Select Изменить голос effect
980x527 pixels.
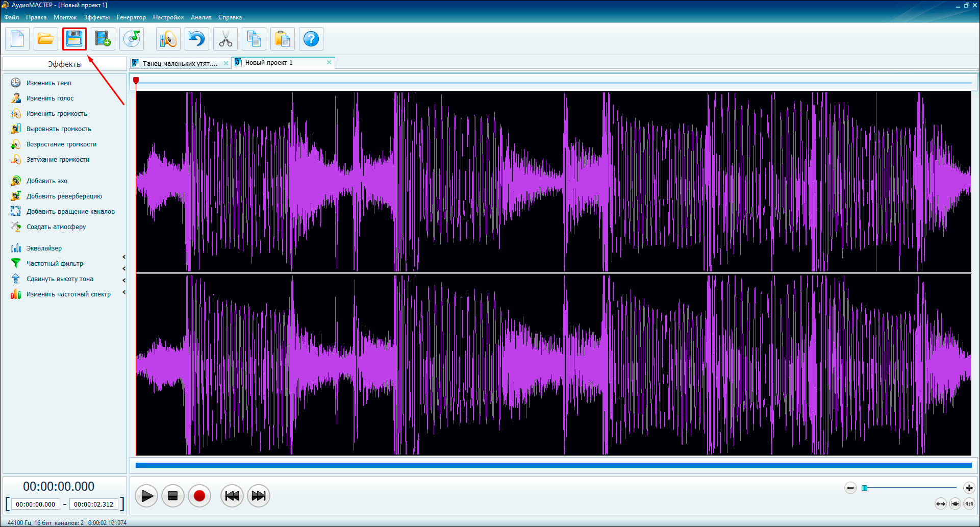pyautogui.click(x=50, y=98)
